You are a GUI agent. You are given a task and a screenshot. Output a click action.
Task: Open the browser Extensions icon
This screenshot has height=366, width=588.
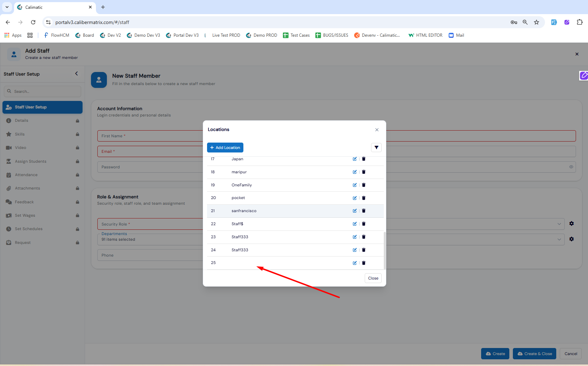(x=580, y=22)
